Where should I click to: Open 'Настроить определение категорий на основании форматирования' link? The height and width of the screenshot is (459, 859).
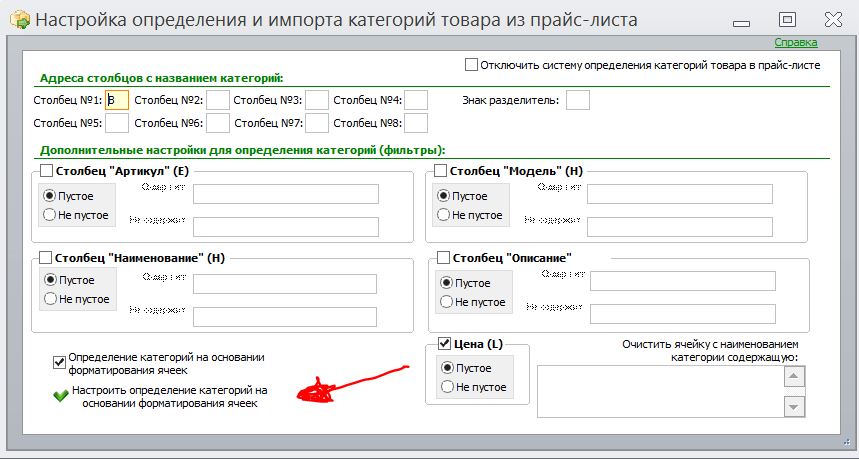pyautogui.click(x=170, y=397)
